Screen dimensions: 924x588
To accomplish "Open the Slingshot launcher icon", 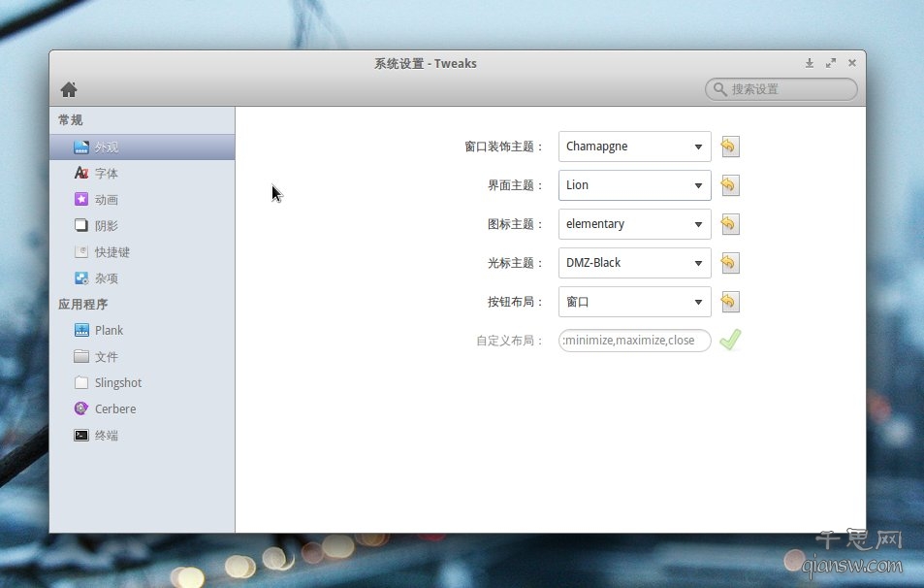I will pyautogui.click(x=81, y=382).
